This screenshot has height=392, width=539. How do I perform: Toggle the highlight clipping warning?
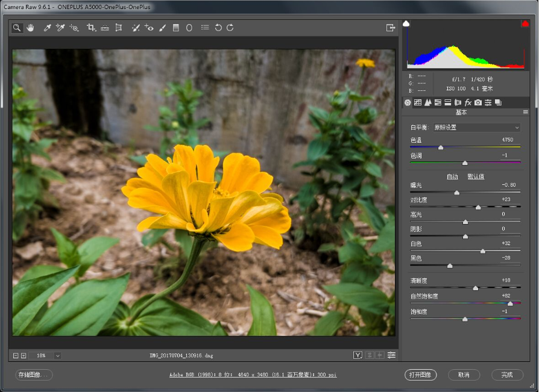point(525,23)
